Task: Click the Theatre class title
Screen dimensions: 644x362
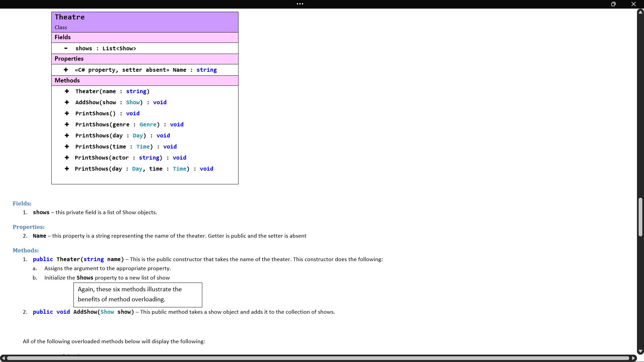Action: tap(70, 17)
